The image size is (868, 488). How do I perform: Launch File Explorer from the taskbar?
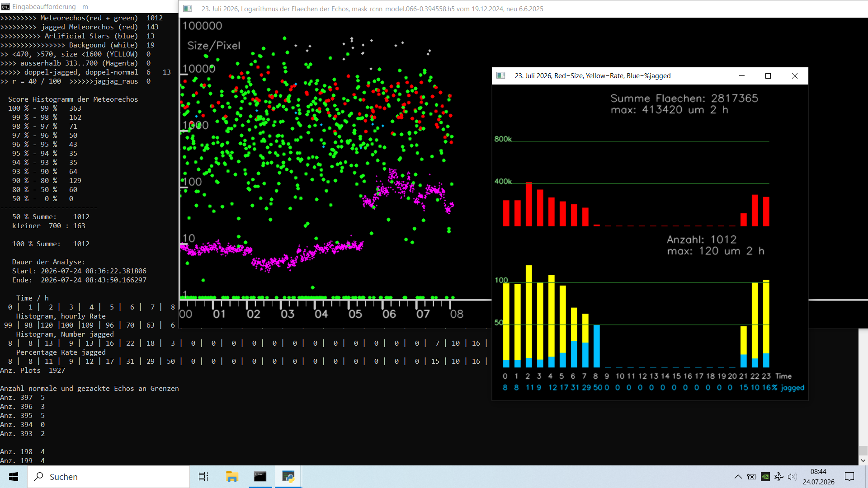232,477
